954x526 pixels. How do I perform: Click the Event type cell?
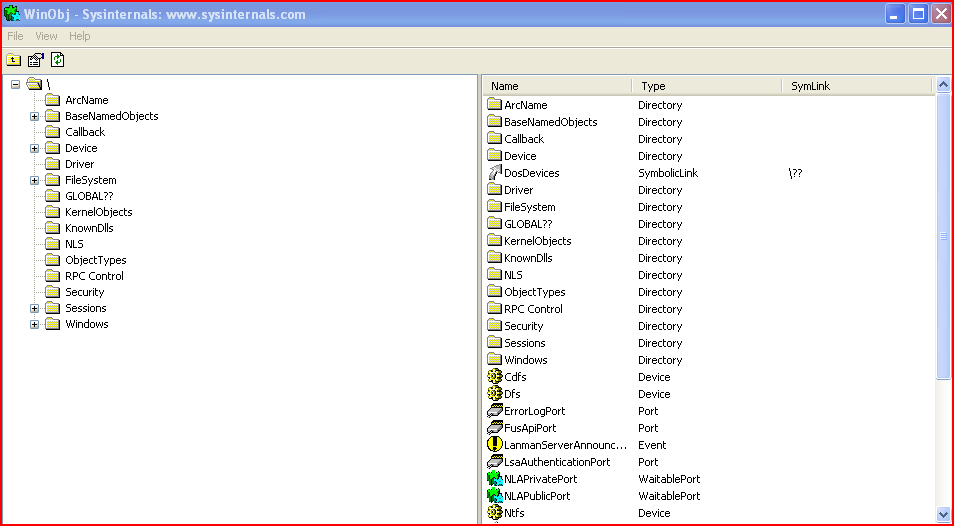(652, 445)
